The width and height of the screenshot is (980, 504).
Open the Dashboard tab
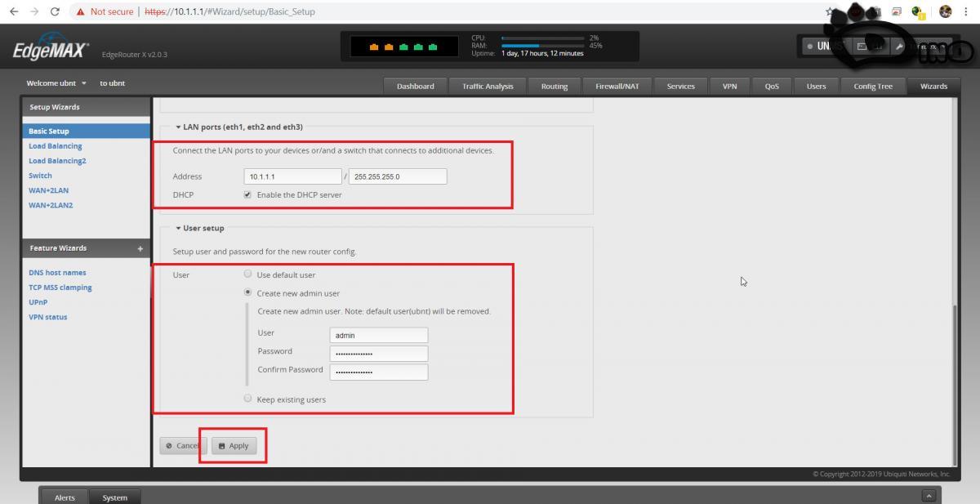coord(415,86)
